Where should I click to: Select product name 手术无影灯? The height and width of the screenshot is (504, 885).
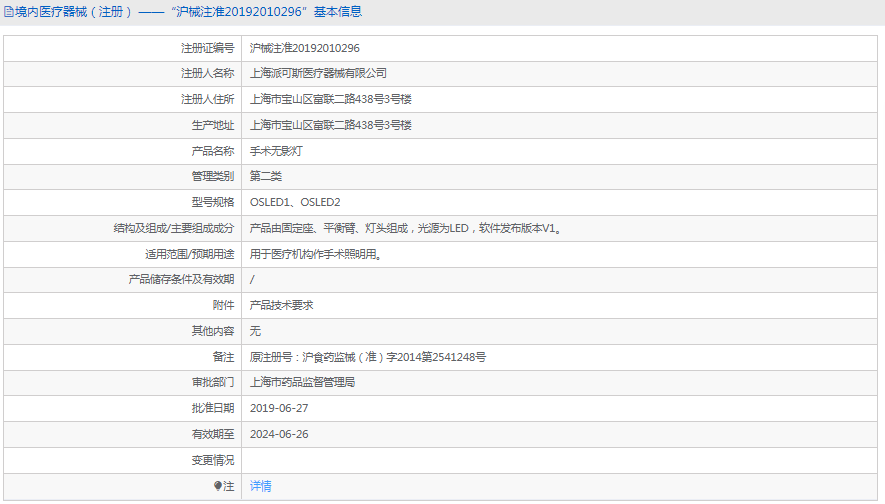(x=276, y=151)
